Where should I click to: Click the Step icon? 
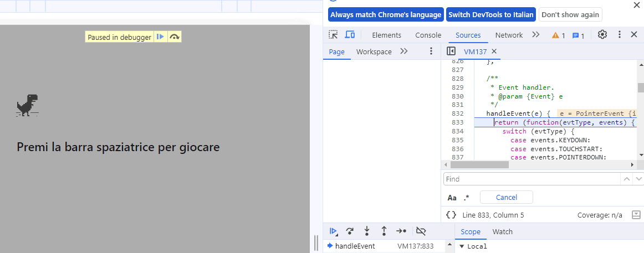pyautogui.click(x=401, y=231)
